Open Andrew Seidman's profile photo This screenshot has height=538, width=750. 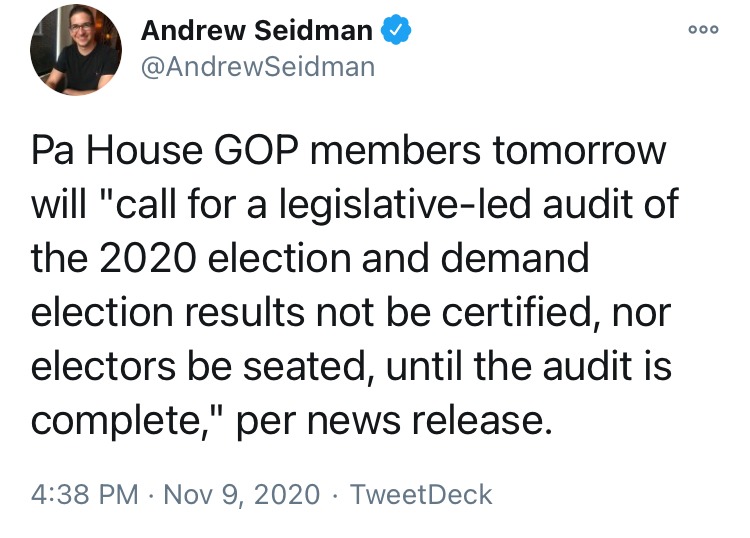76,50
